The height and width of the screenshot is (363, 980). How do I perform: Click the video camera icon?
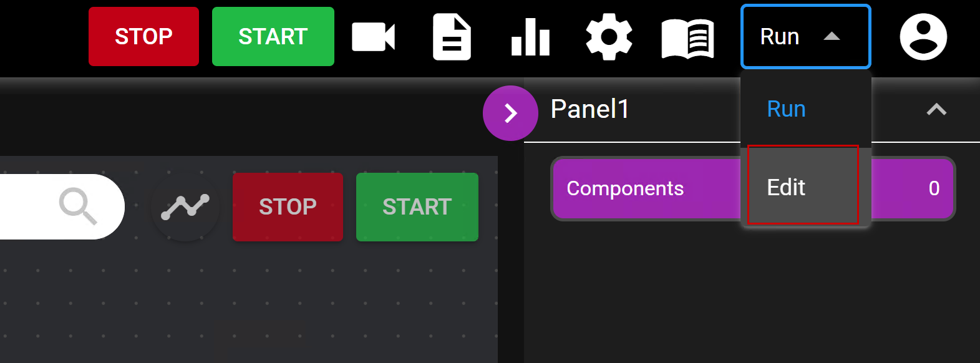[x=373, y=37]
